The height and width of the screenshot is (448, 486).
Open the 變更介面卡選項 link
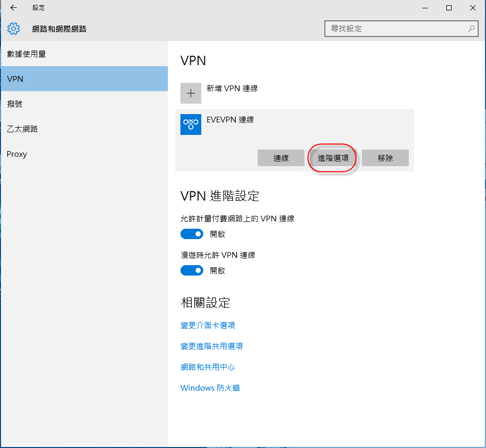click(208, 326)
